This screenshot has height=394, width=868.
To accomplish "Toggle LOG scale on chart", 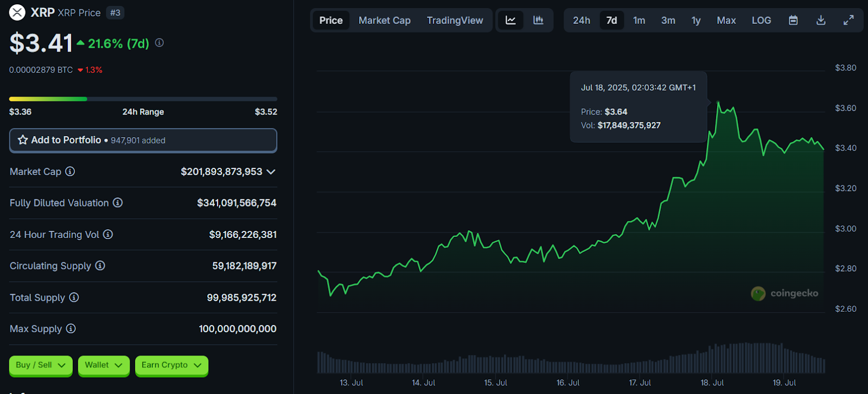I will point(761,21).
